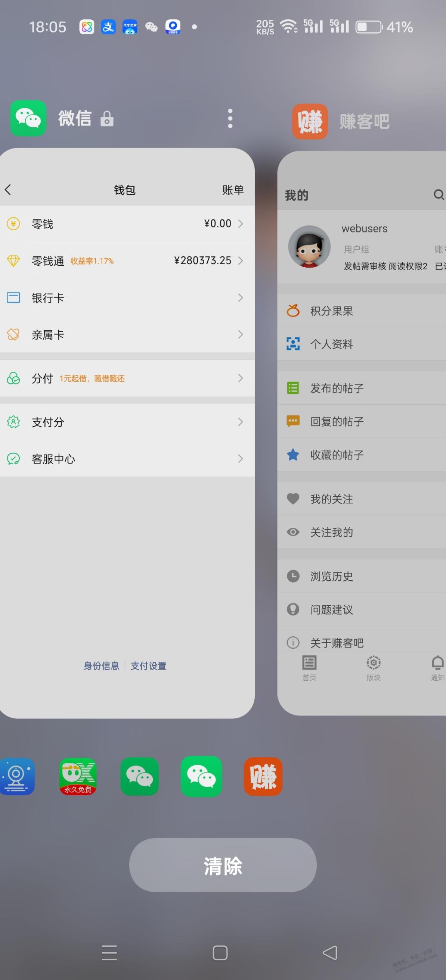Tap the search icon in 赚客吧 card
Image resolution: width=446 pixels, height=980 pixels.
tap(439, 195)
